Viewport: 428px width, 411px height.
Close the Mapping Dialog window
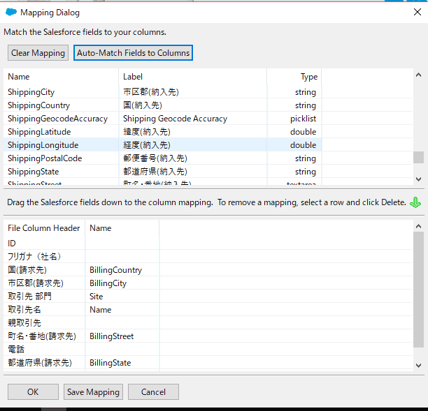[417, 12]
